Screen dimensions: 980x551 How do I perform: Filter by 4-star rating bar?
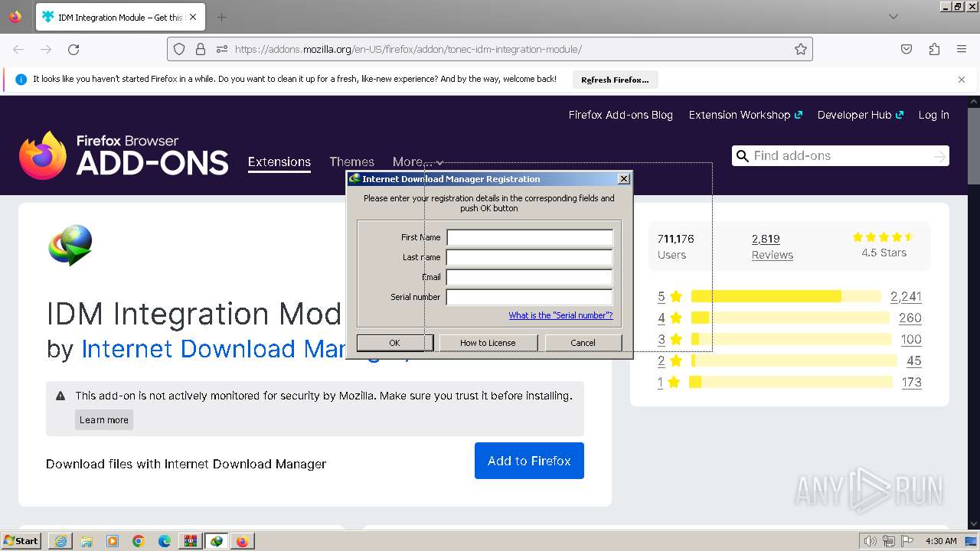[790, 318]
